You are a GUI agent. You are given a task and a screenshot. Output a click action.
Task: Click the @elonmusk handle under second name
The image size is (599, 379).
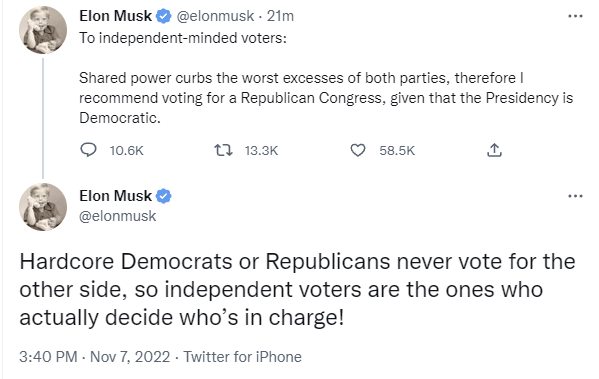pos(118,216)
